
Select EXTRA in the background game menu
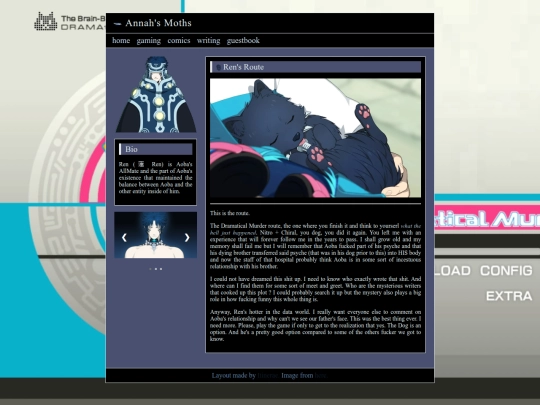(509, 296)
